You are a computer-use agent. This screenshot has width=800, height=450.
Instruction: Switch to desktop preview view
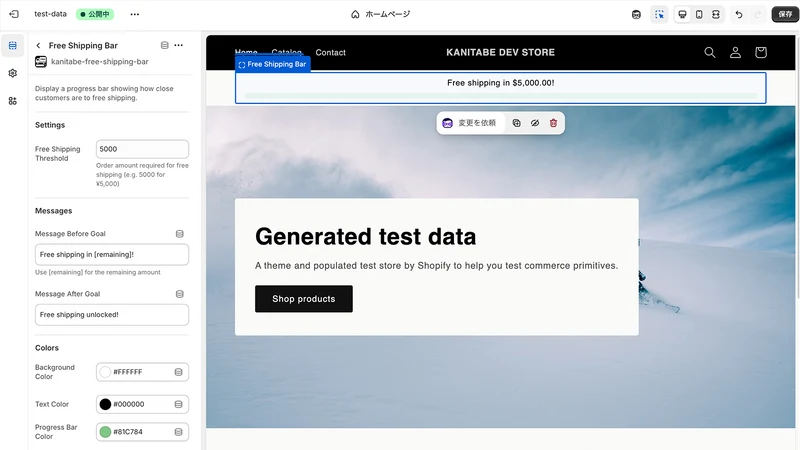click(x=682, y=14)
